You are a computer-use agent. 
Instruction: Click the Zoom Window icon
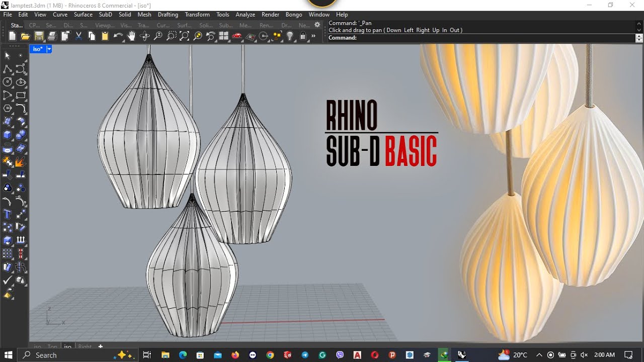(171, 36)
